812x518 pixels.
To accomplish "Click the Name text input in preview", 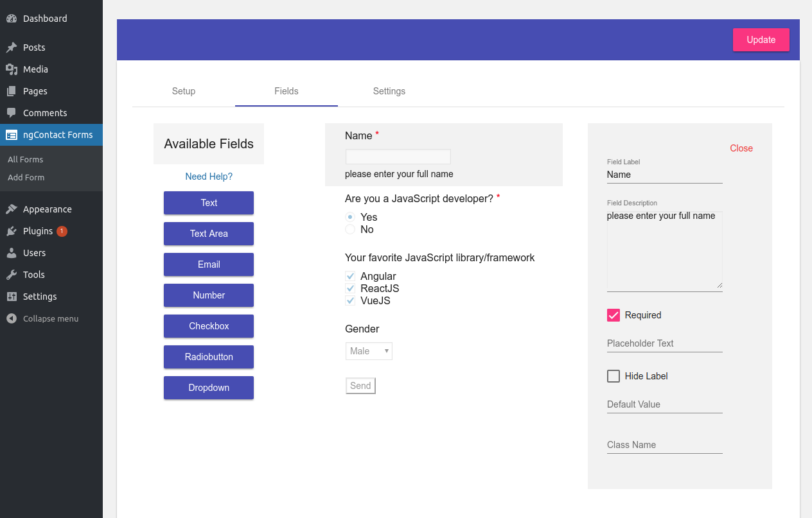I will click(398, 157).
